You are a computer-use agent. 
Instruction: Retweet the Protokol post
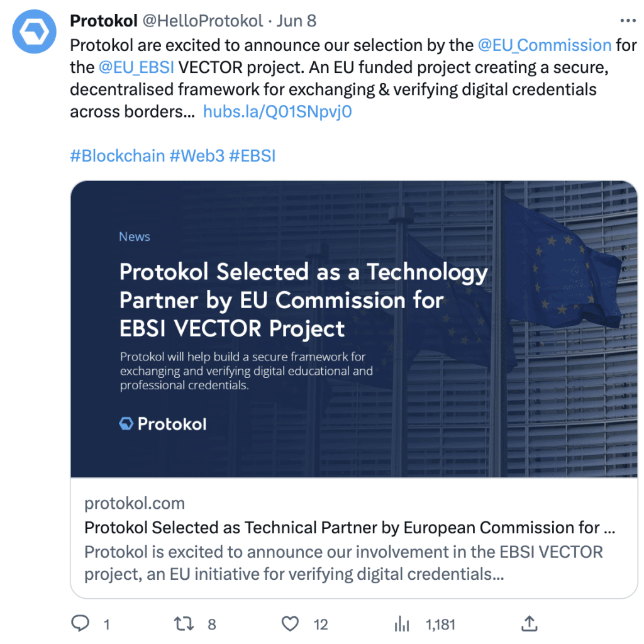[x=184, y=623]
